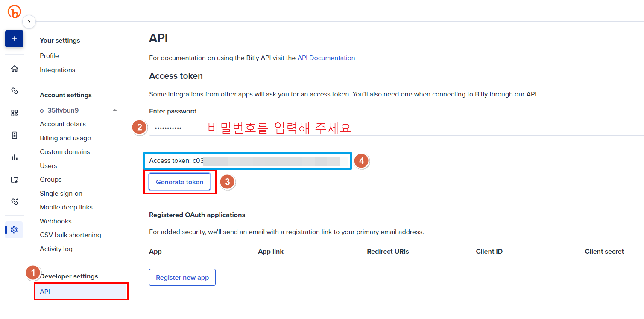Click the blue Create new plus button
The image size is (644, 319).
tap(14, 39)
